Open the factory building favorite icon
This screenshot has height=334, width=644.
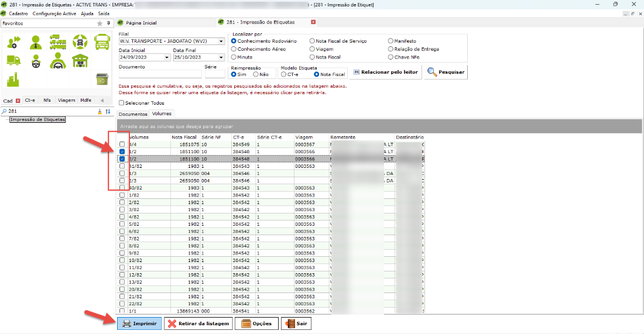coord(13,79)
